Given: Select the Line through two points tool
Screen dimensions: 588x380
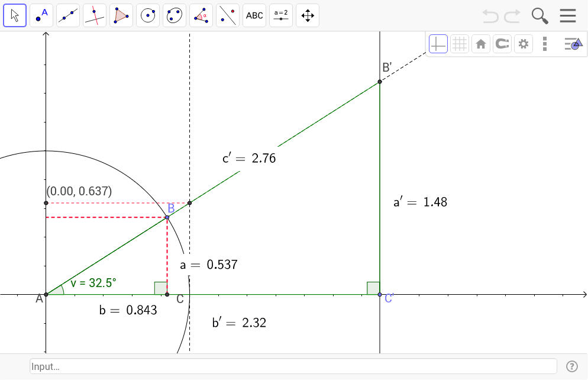Looking at the screenshot, I should coord(68,15).
